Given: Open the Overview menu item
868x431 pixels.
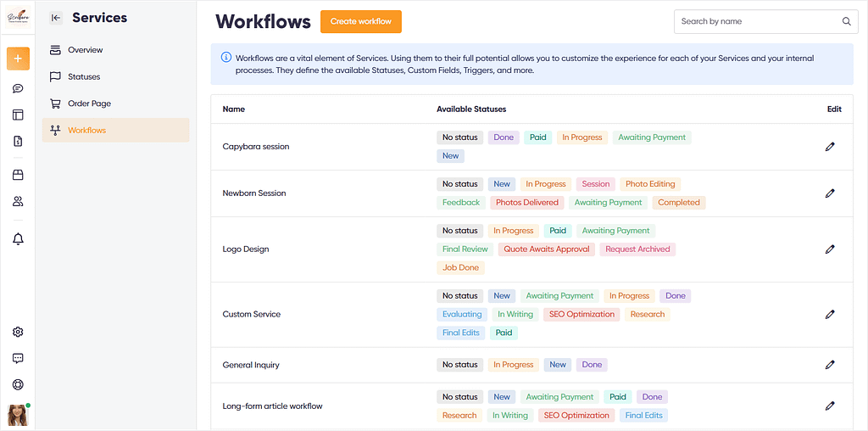Looking at the screenshot, I should [x=115, y=50].
